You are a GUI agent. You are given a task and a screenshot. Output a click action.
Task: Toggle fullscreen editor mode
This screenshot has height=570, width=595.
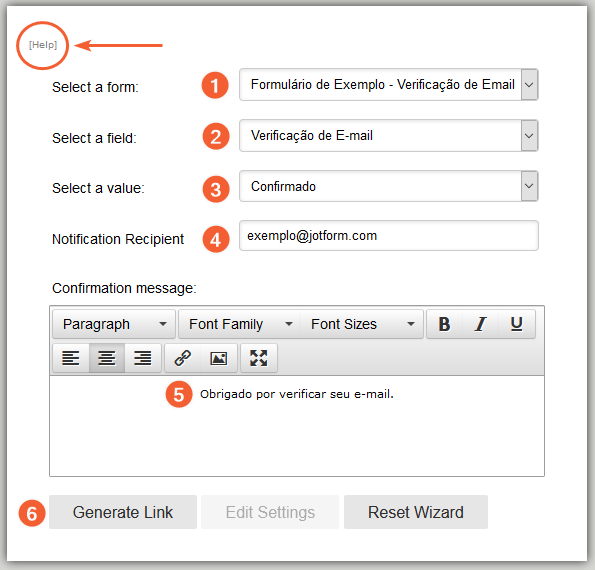(x=259, y=358)
